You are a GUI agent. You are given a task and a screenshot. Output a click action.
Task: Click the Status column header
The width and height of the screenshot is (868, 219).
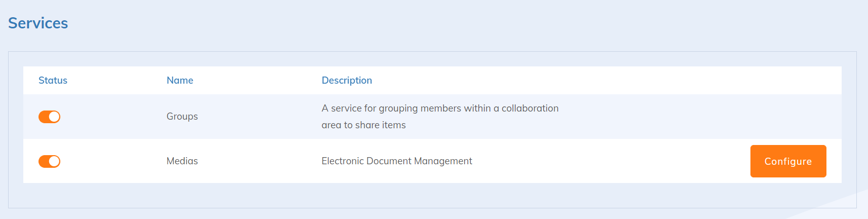[53, 80]
